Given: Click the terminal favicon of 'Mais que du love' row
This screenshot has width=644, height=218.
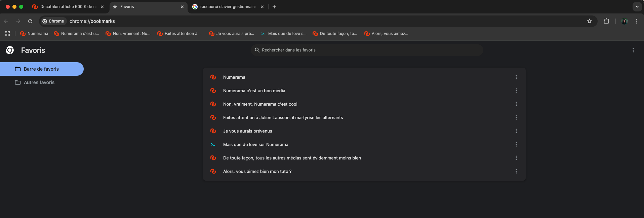Looking at the screenshot, I should (213, 145).
